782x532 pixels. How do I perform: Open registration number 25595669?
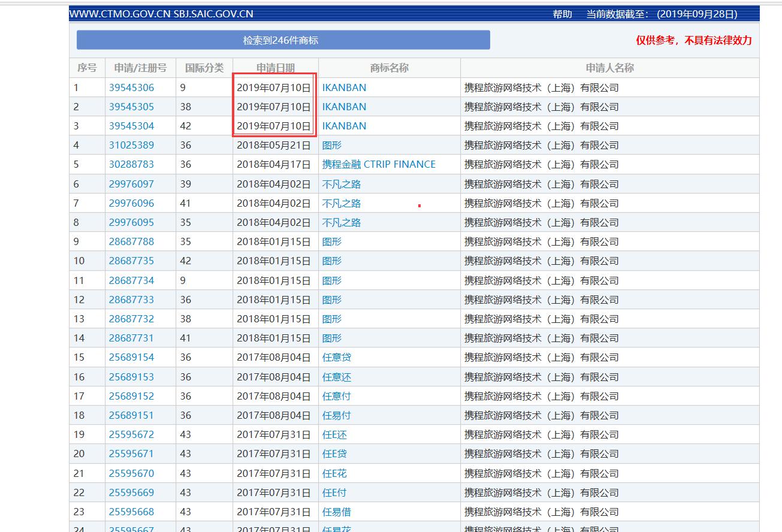click(x=131, y=492)
